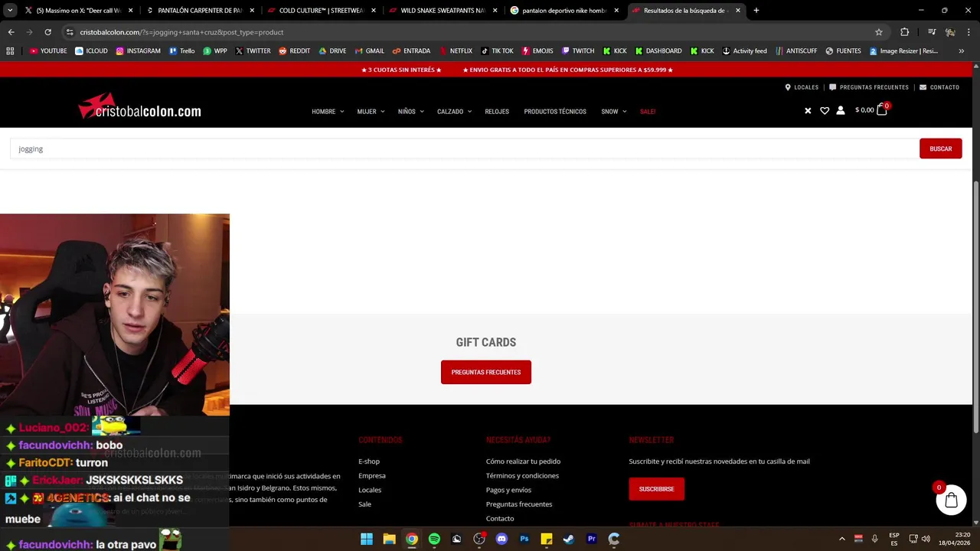Open File Explorer from the taskbar

(389, 539)
